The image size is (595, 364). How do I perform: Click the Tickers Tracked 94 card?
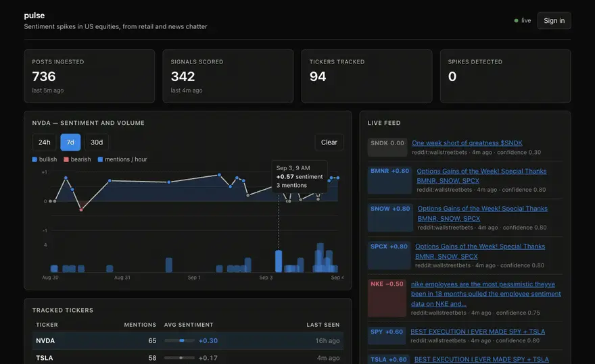(366, 76)
